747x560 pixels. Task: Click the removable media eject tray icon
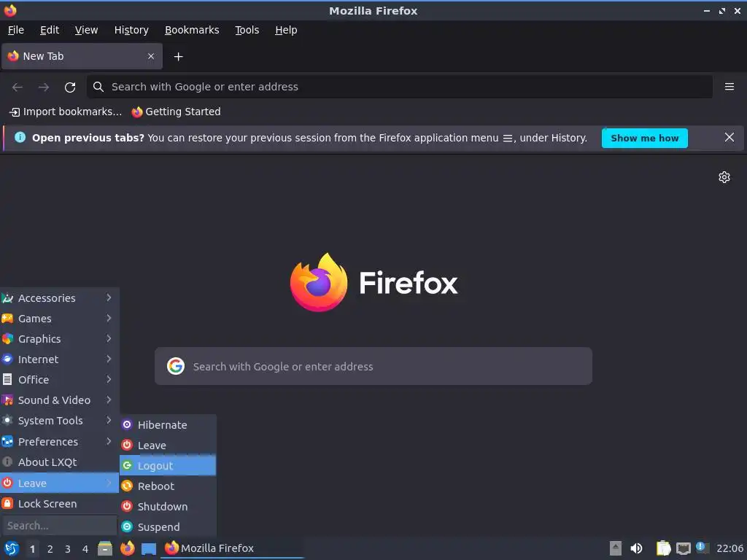coord(616,548)
